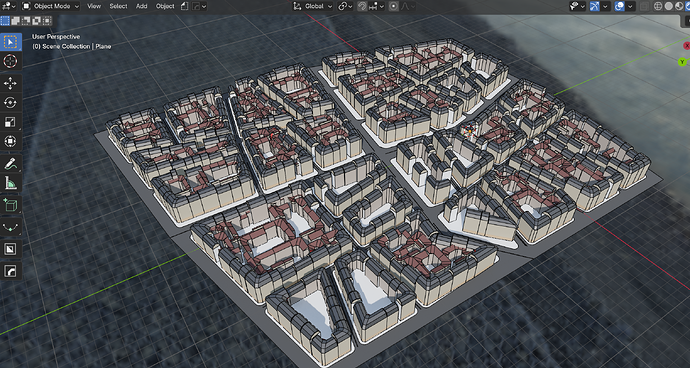Set selection mode to new selection
Image resolution: width=690 pixels, height=368 pixels.
pos(5,20)
